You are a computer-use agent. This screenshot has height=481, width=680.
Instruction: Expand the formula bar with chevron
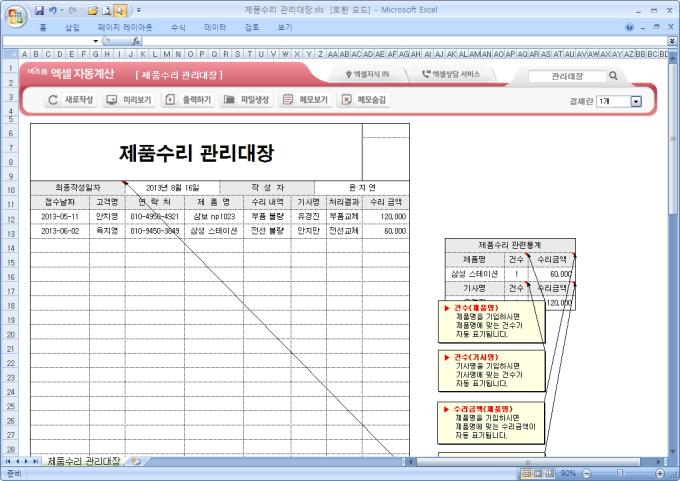click(x=672, y=41)
